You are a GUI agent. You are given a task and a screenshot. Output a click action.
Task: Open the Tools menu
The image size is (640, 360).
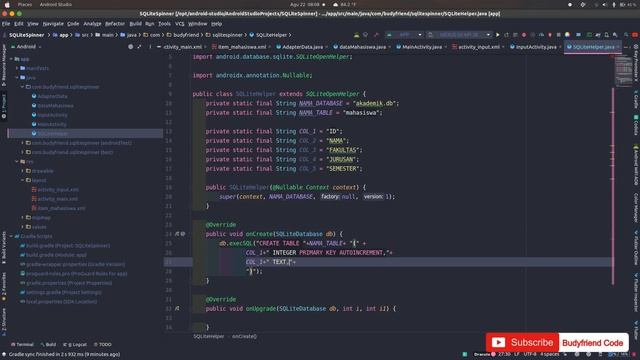click(164, 24)
